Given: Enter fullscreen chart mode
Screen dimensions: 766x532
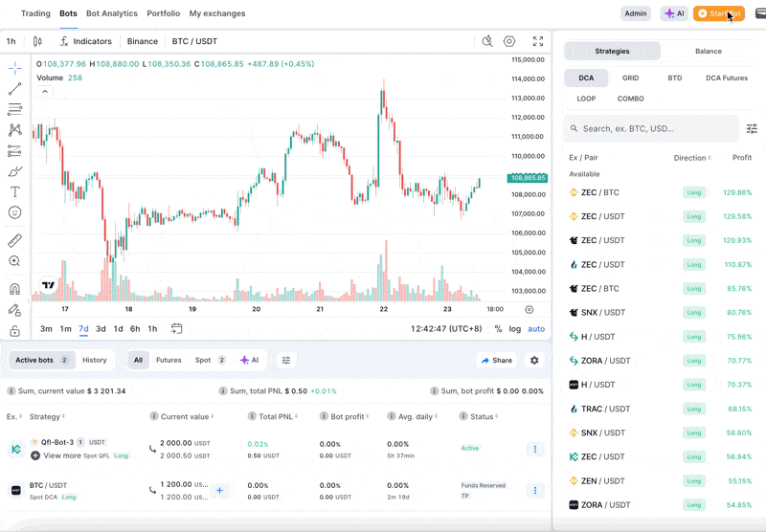Looking at the screenshot, I should (538, 41).
